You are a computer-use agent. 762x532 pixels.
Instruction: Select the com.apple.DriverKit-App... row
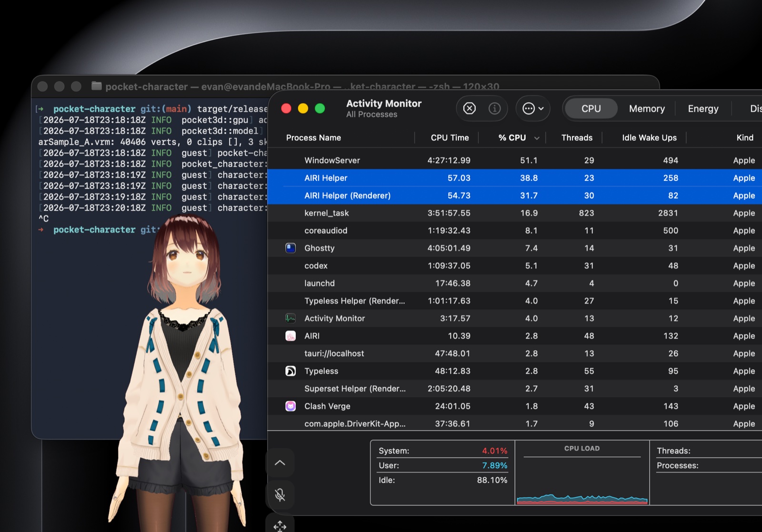click(515, 423)
